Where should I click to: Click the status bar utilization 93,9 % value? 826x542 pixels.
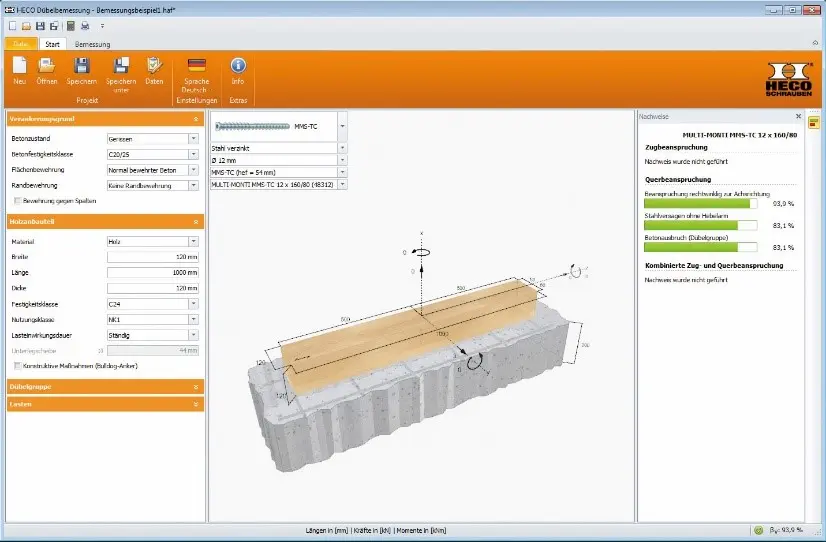point(786,530)
